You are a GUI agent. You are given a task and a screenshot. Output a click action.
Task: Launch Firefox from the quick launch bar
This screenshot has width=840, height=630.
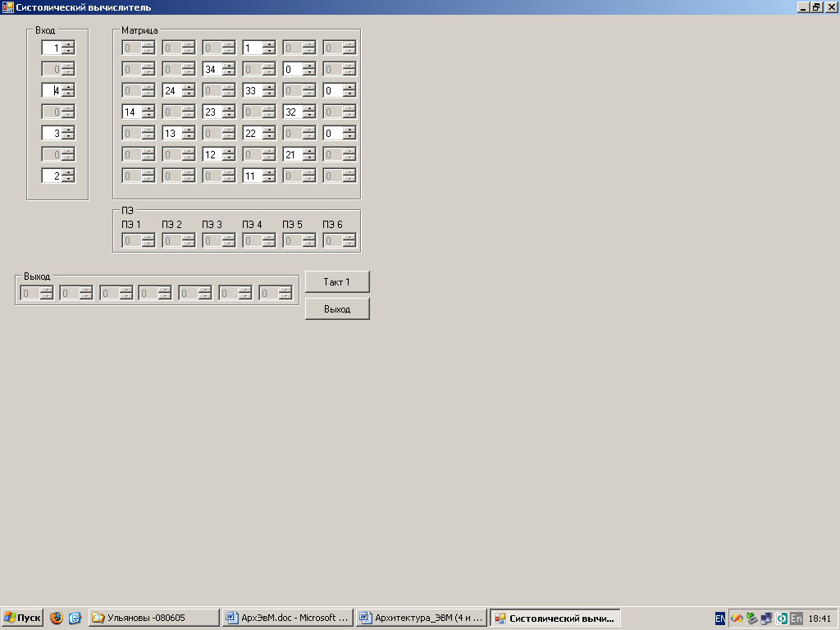point(57,618)
